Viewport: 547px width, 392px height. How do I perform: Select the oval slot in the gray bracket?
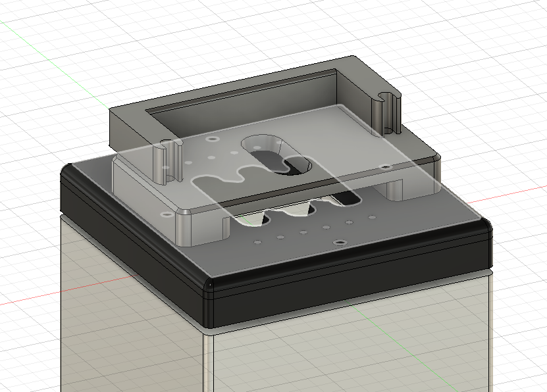(276, 154)
